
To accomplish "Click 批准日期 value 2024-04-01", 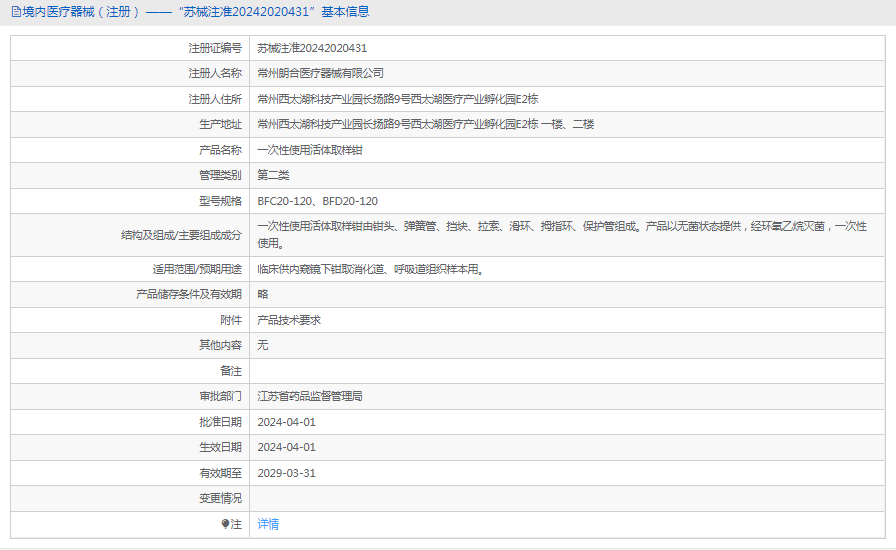I will coord(286,422).
